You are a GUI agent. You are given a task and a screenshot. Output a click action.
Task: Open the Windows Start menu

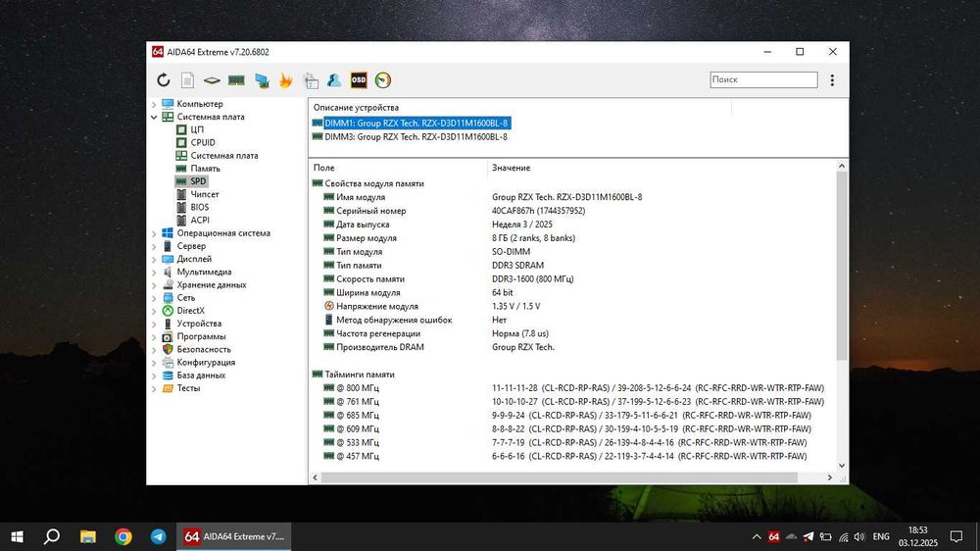tap(18, 536)
